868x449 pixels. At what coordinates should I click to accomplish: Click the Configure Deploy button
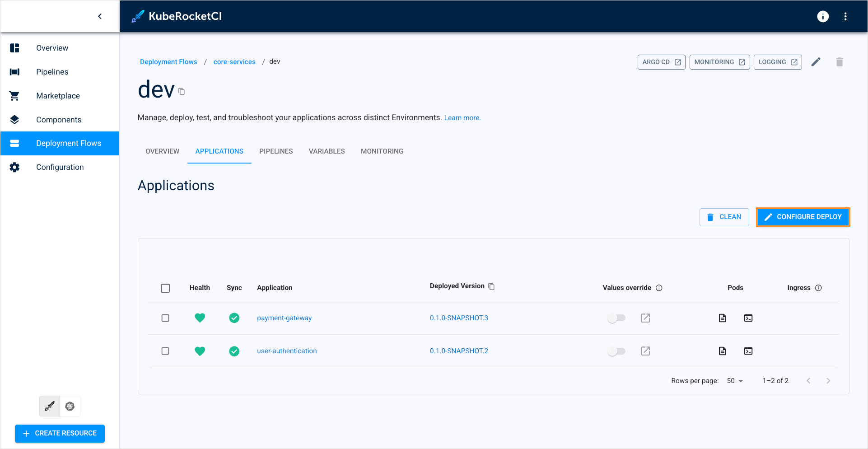(803, 217)
